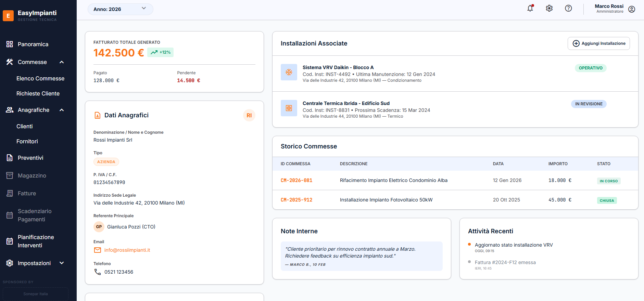The image size is (644, 301).
Task: Select the AZIENDA type tag
Action: [106, 162]
